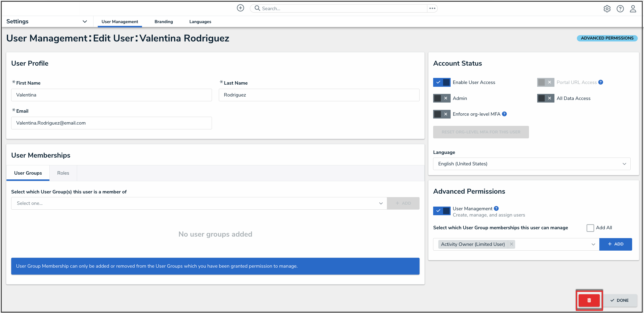The image size is (644, 313).
Task: Click the ellipsis icon beside search bar
Action: point(432,8)
